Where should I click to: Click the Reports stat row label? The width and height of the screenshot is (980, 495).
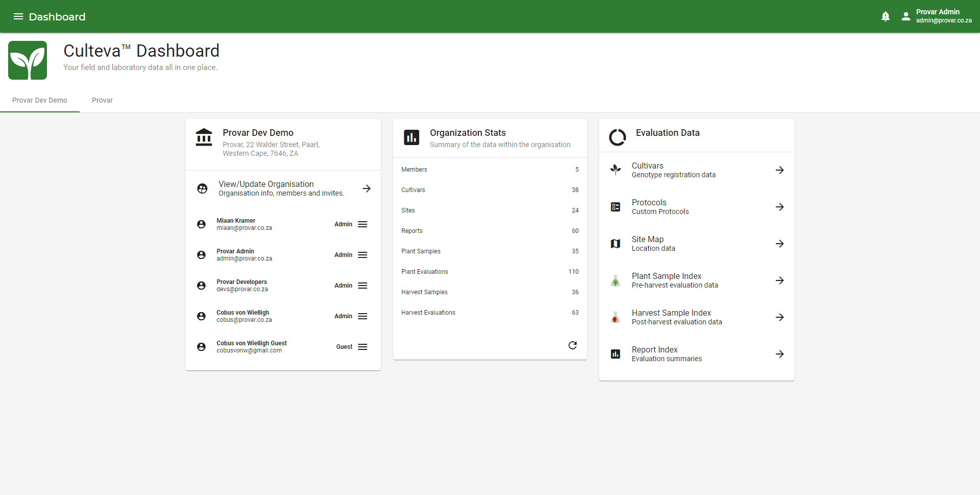tap(412, 231)
